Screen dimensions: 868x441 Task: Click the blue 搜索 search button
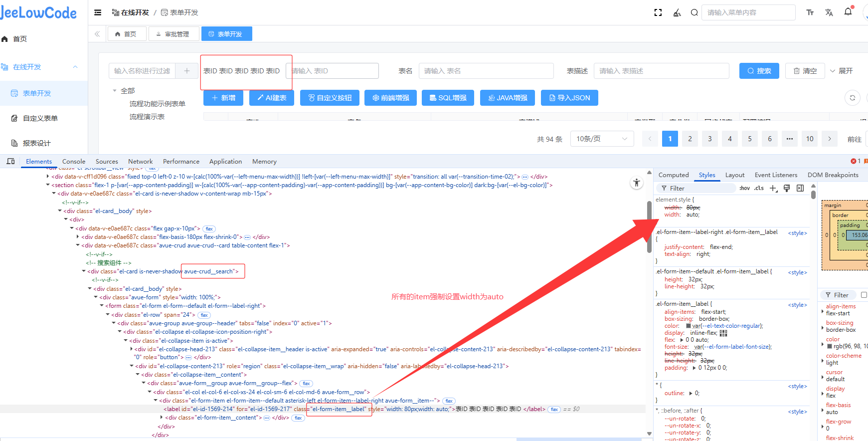click(x=759, y=71)
